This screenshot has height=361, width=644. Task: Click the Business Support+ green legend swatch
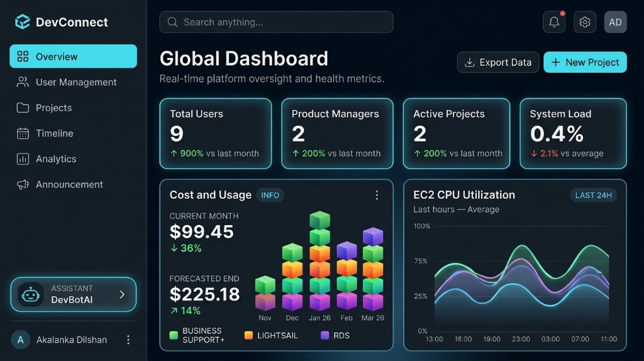coord(174,335)
